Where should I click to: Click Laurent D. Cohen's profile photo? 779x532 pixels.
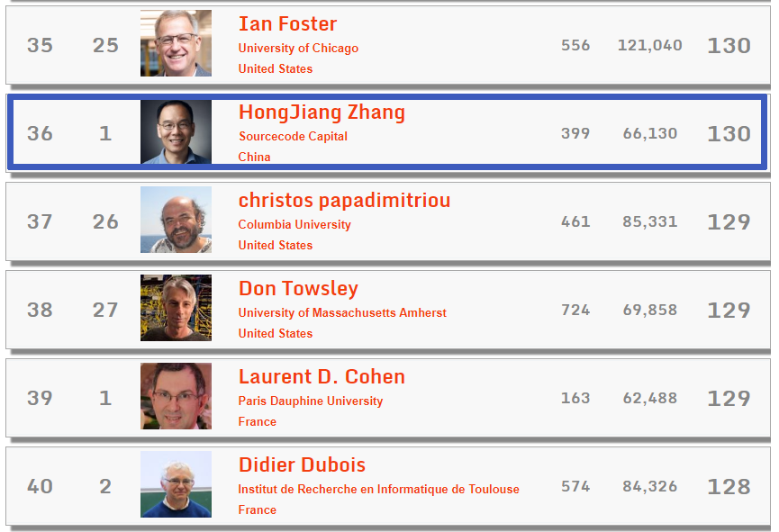pyautogui.click(x=176, y=396)
